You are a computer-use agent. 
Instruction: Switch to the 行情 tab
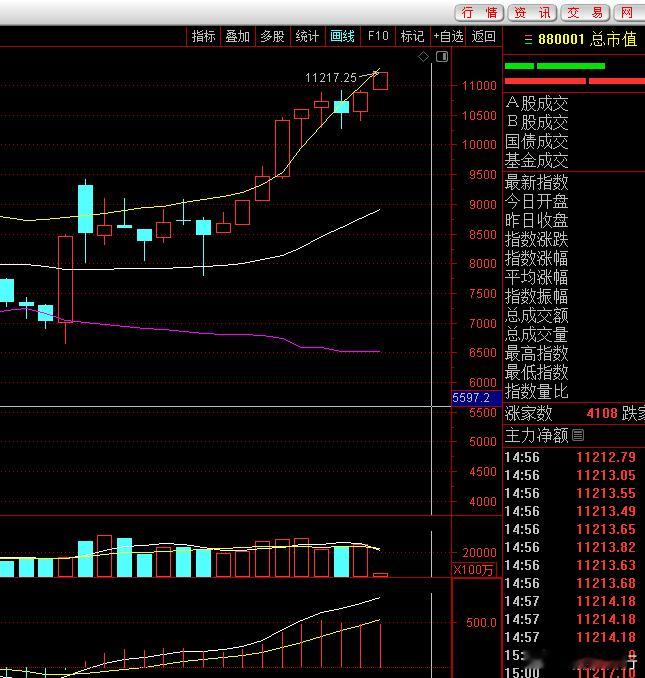click(x=479, y=13)
